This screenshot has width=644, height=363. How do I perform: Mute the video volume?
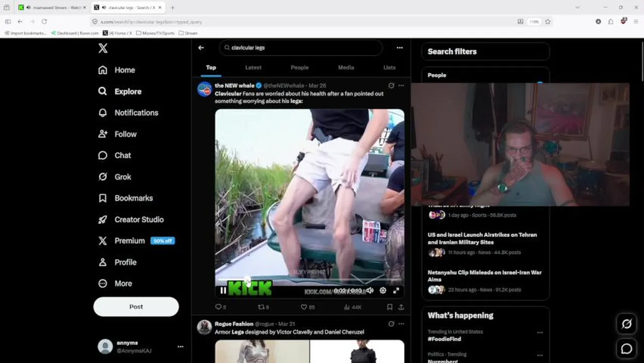tap(369, 290)
